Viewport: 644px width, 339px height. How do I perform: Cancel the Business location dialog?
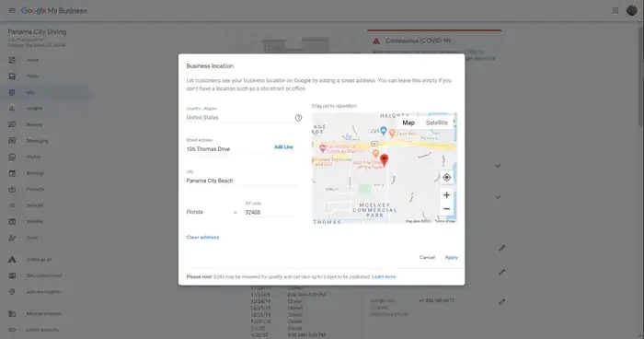(x=427, y=257)
